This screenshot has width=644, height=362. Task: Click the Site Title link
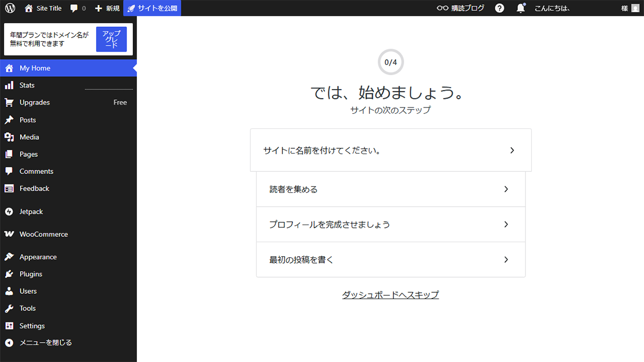click(49, 9)
